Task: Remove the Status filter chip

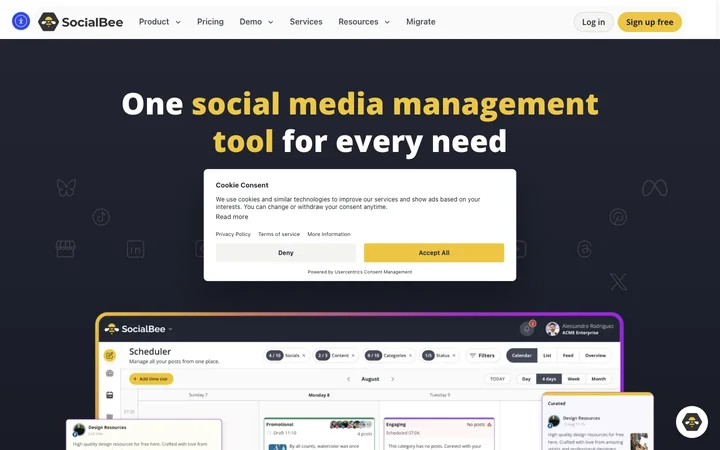Action: click(454, 355)
